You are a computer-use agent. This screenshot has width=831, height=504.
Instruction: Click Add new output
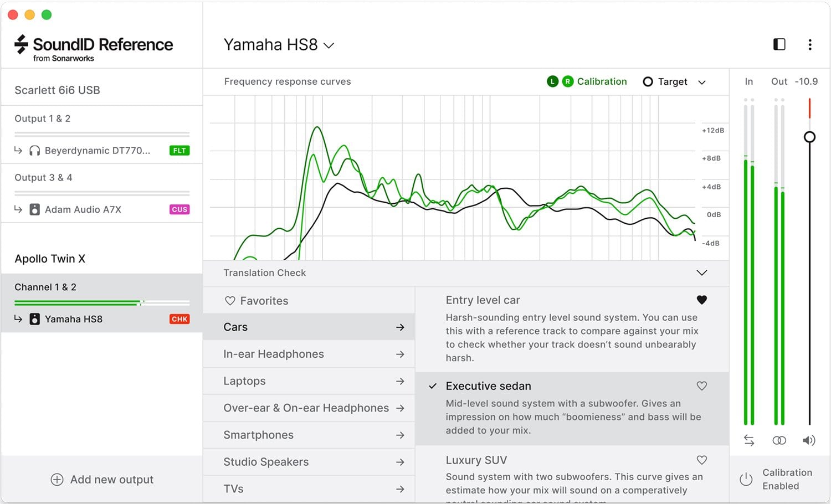[102, 480]
